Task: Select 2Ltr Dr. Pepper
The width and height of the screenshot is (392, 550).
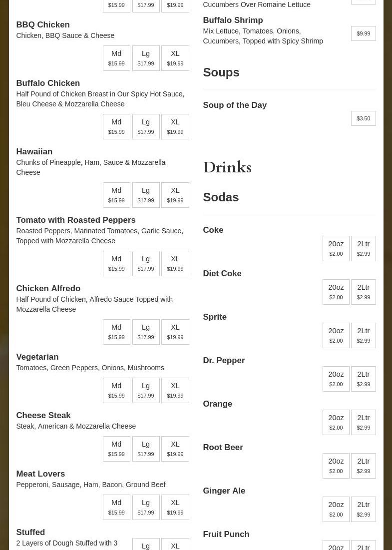Action: pos(363,379)
